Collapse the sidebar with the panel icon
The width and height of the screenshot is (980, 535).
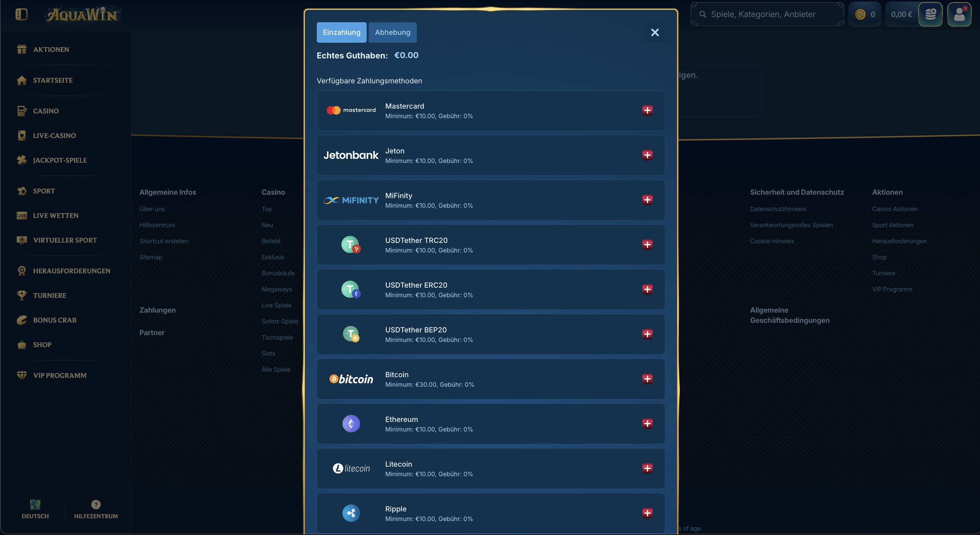tap(21, 14)
